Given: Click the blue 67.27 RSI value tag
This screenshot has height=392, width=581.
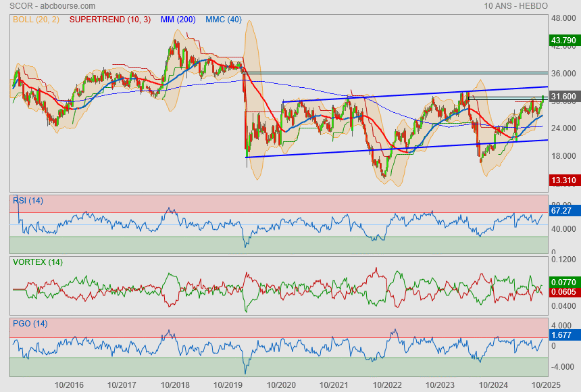Looking at the screenshot, I should coord(561,211).
